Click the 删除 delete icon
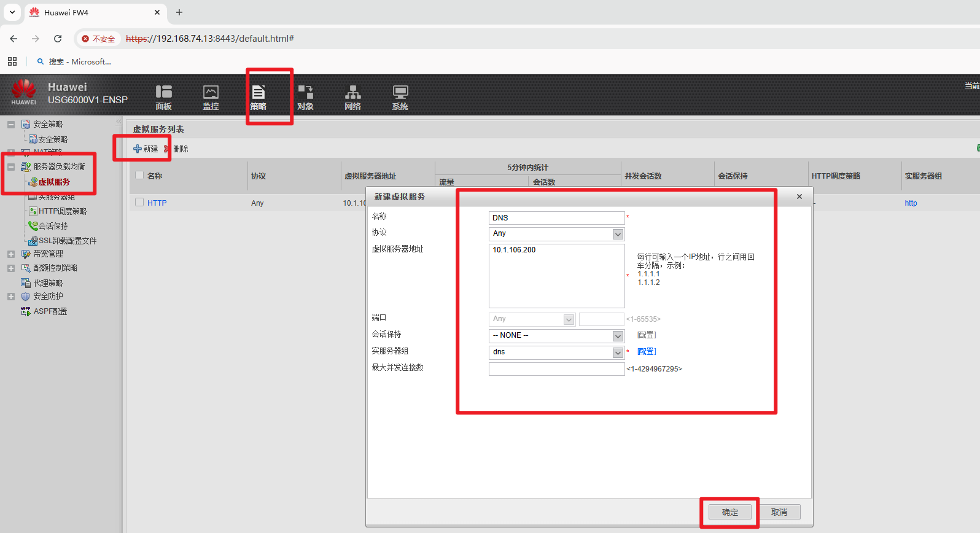This screenshot has width=980, height=533. [x=166, y=149]
